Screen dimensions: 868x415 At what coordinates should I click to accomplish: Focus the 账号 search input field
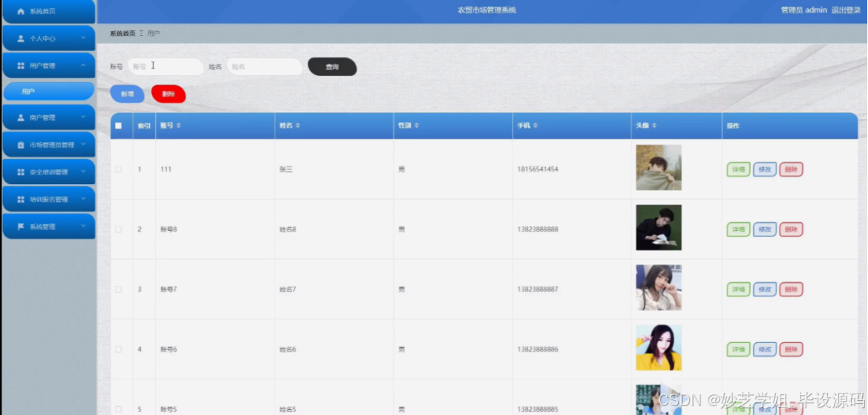point(165,67)
